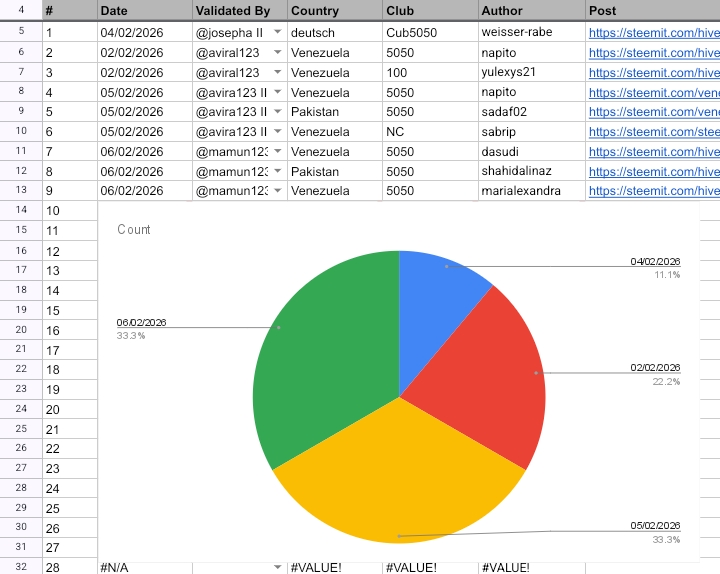Open Validated By dropdown in dasudi row

pyautogui.click(x=277, y=152)
